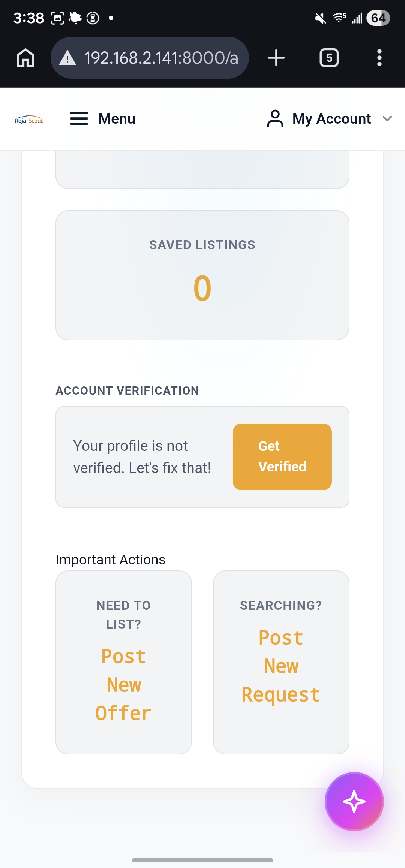Open the Menu label in navigation
The image size is (405, 868).
[117, 119]
